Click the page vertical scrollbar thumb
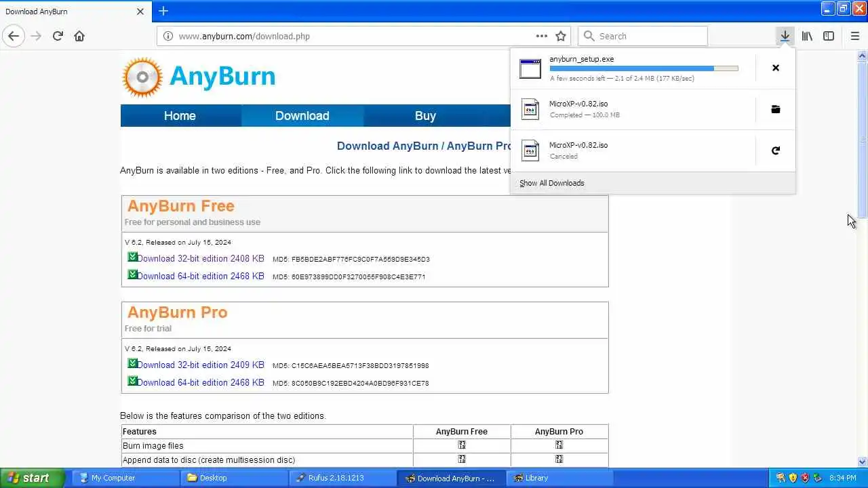This screenshot has height=488, width=868. click(x=862, y=140)
